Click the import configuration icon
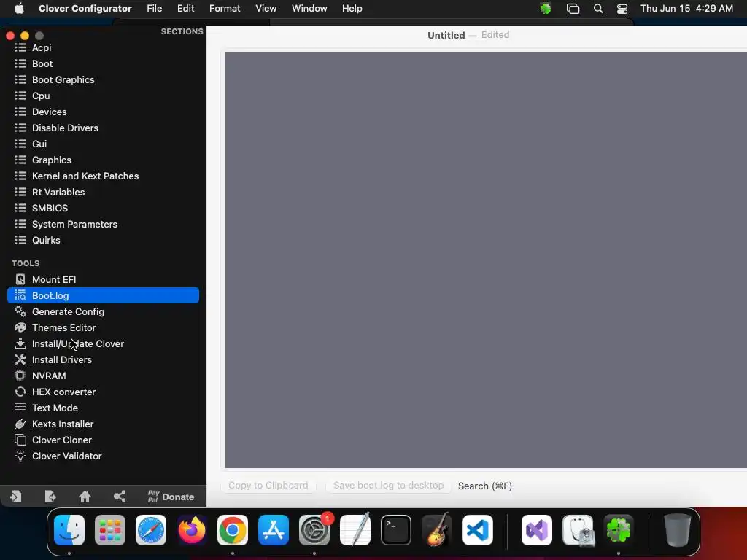The image size is (747, 560). [x=16, y=497]
